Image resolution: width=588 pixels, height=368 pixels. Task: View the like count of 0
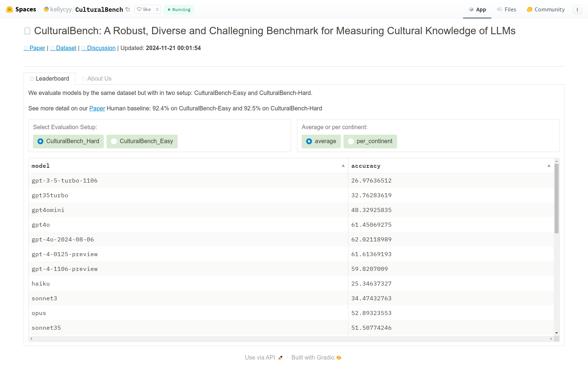click(157, 9)
